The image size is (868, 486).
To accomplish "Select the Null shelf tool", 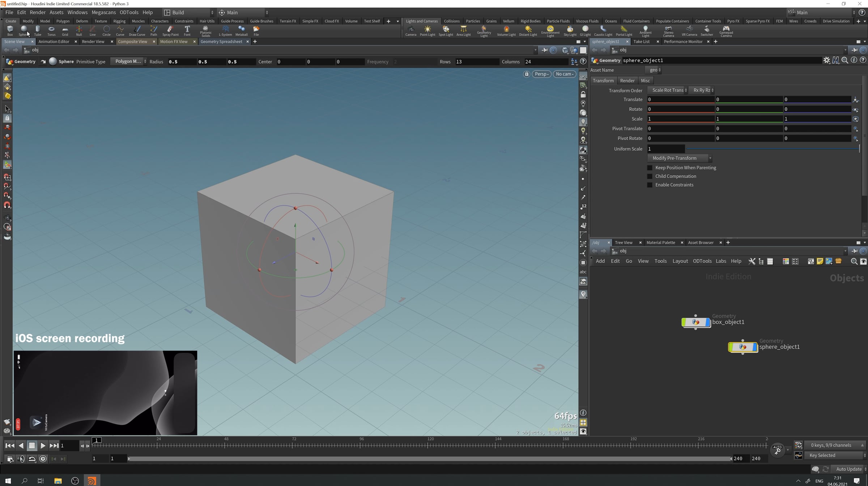I will (x=79, y=31).
